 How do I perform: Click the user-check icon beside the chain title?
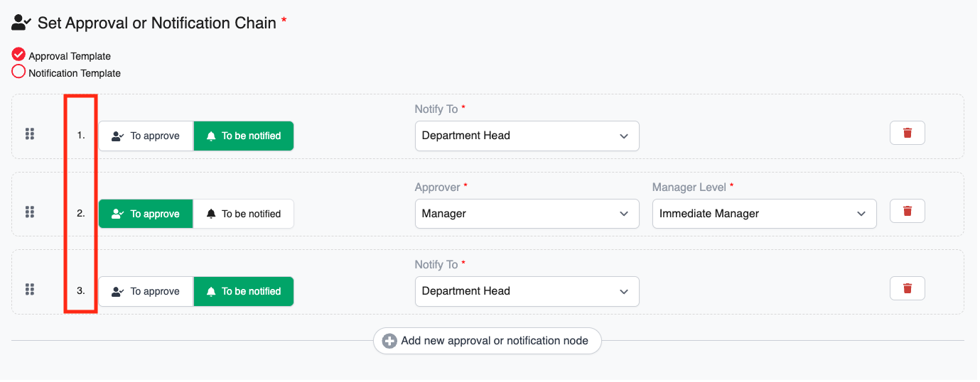point(20,23)
